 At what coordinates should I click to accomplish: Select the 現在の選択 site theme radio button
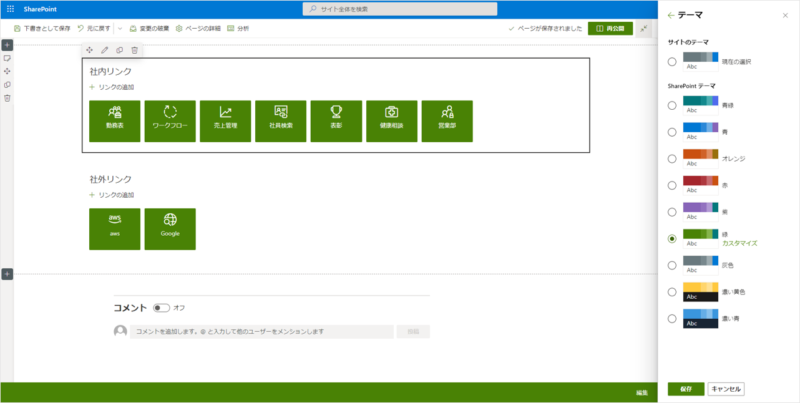[x=672, y=62]
